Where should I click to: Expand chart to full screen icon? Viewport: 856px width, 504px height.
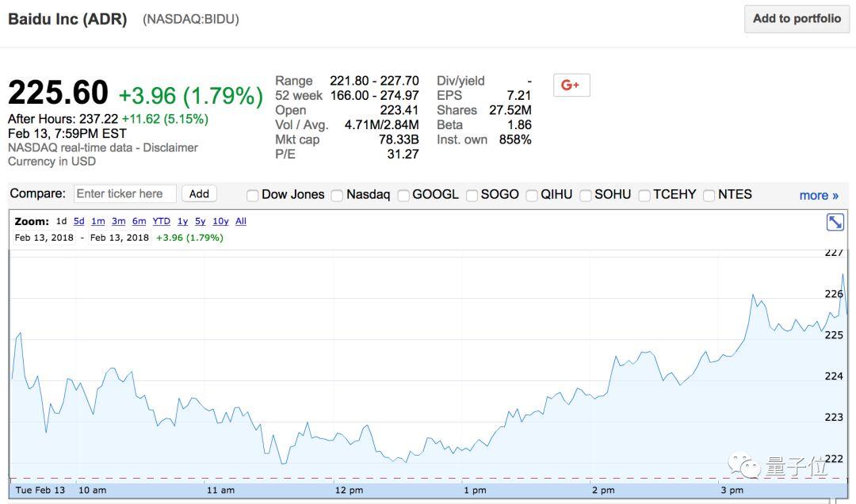pyautogui.click(x=835, y=222)
